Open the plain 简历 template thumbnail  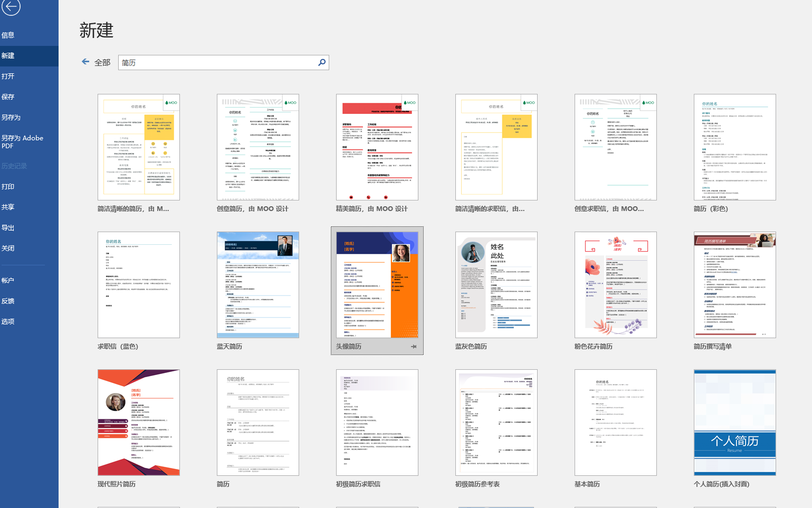tap(258, 423)
